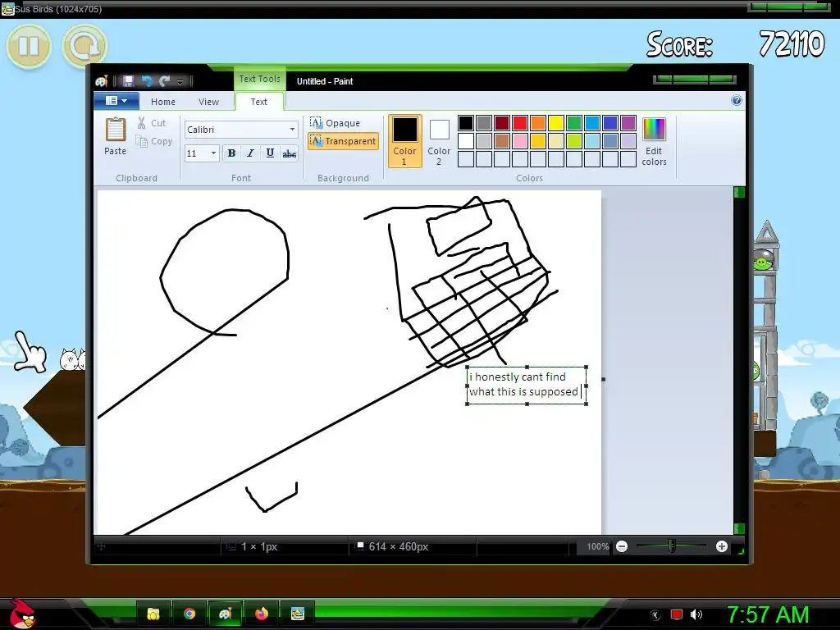Click the red system tray icon
The image size is (840, 630).
point(677,614)
